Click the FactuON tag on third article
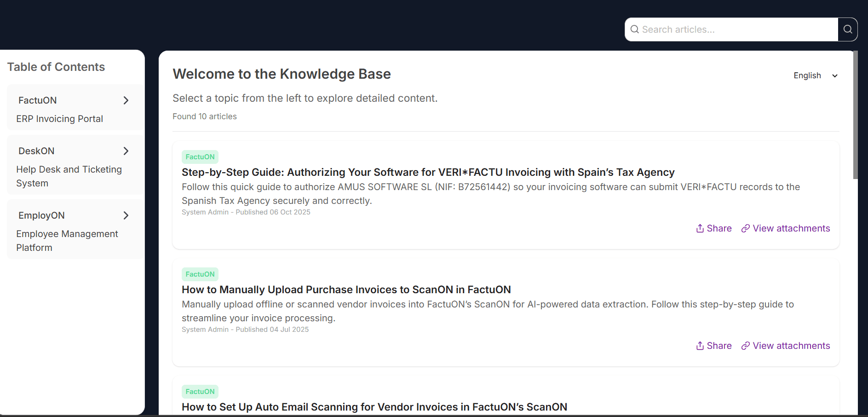Image resolution: width=868 pixels, height=417 pixels. point(200,392)
